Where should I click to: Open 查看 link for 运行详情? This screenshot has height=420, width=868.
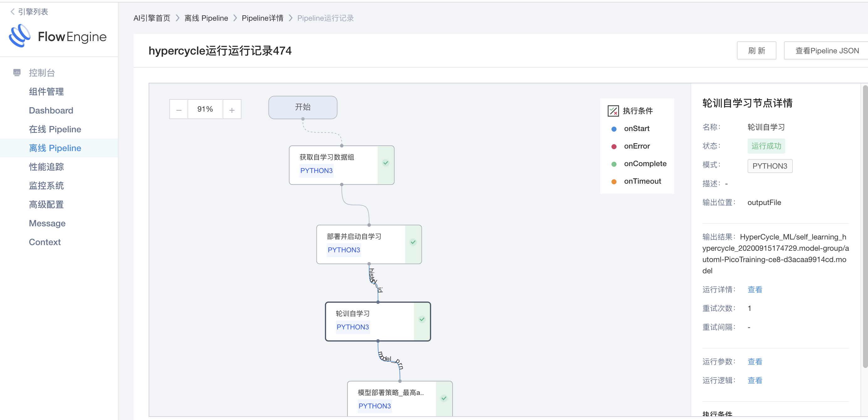pyautogui.click(x=755, y=290)
